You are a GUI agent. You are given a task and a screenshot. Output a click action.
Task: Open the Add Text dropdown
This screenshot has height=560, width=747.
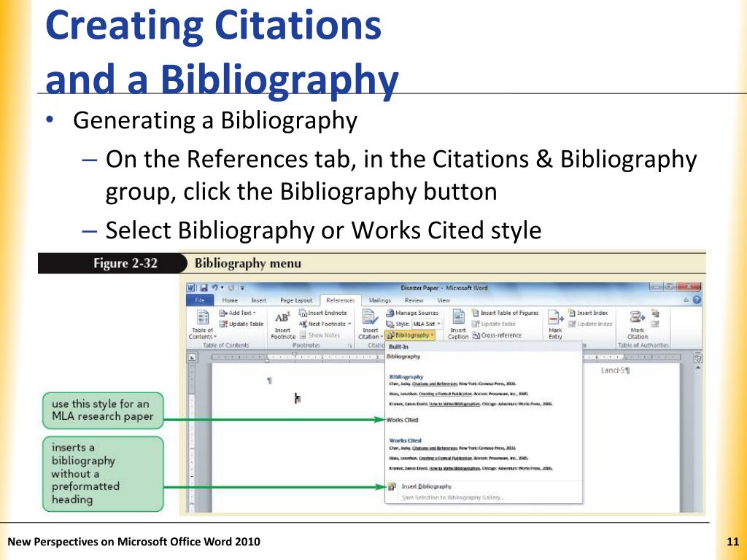(237, 313)
